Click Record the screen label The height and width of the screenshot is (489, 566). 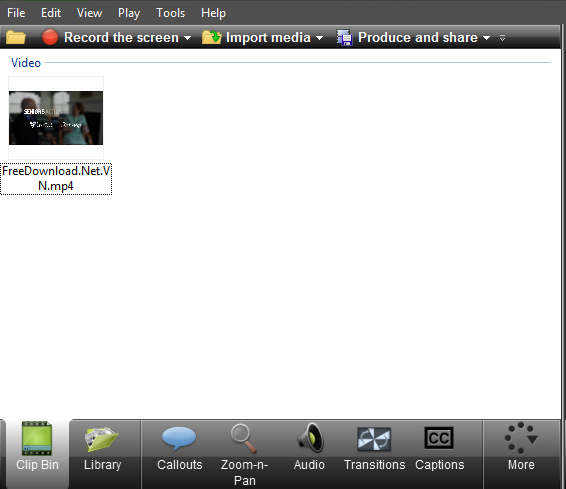(x=121, y=38)
